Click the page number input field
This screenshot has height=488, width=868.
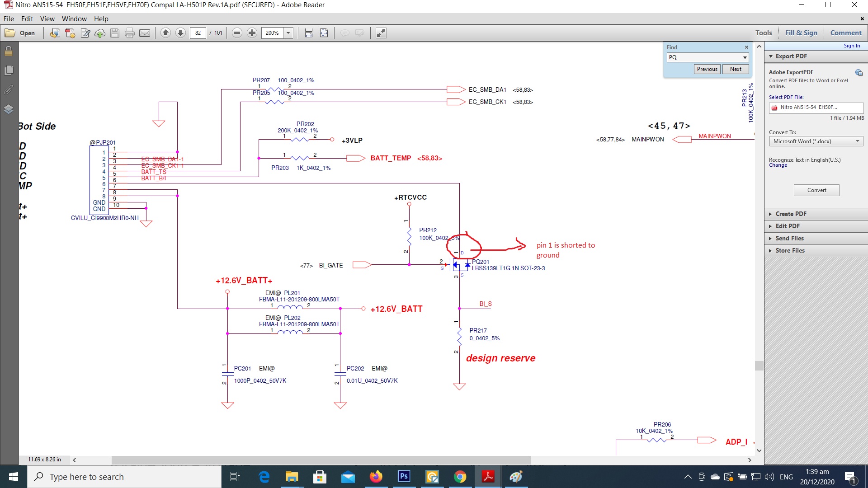198,33
